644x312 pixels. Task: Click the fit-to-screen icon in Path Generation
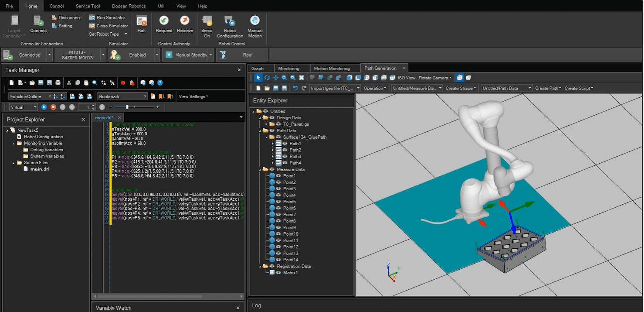[x=301, y=78]
